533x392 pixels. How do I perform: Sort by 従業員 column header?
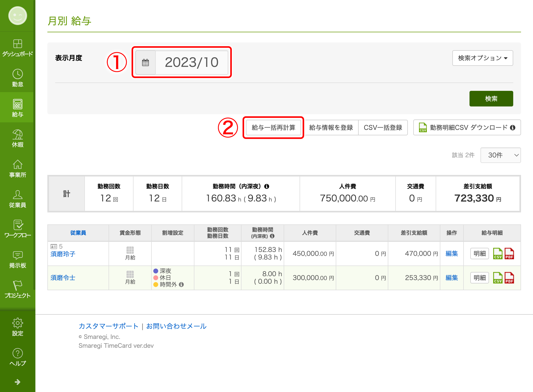click(78, 233)
